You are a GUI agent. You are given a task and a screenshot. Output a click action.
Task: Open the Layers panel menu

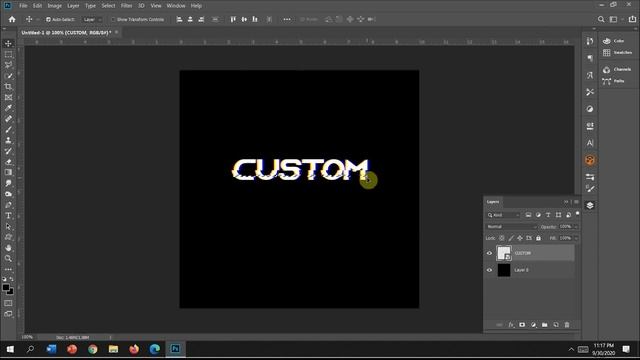pos(576,202)
